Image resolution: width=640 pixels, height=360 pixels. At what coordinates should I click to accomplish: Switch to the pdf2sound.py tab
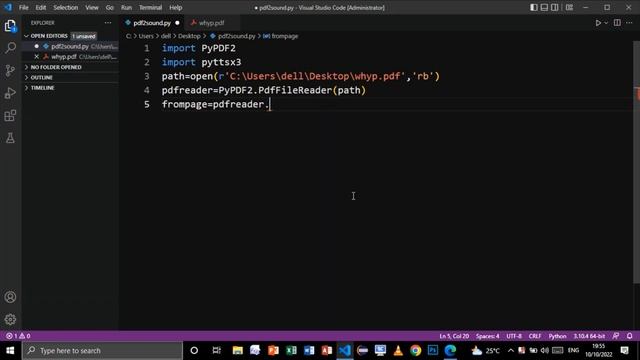152,23
